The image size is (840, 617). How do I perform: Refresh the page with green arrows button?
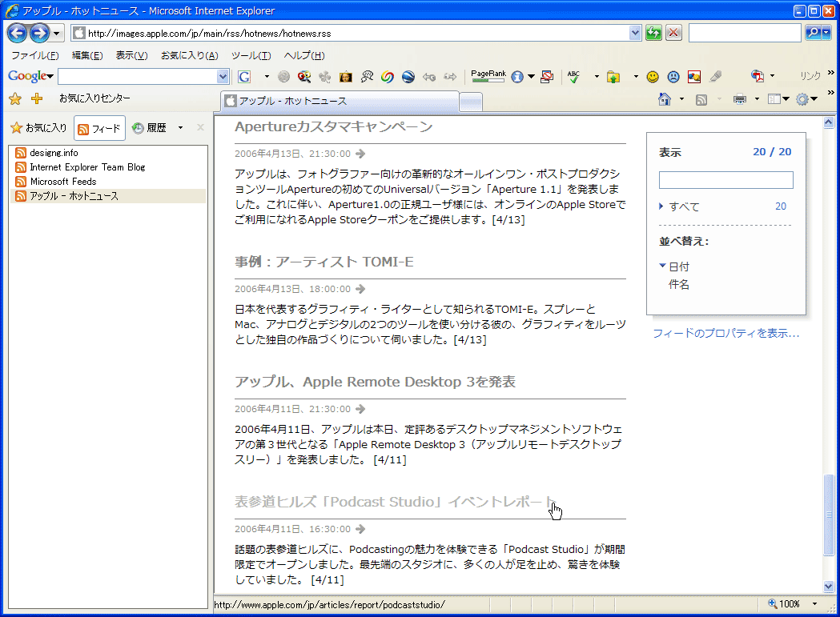[653, 33]
